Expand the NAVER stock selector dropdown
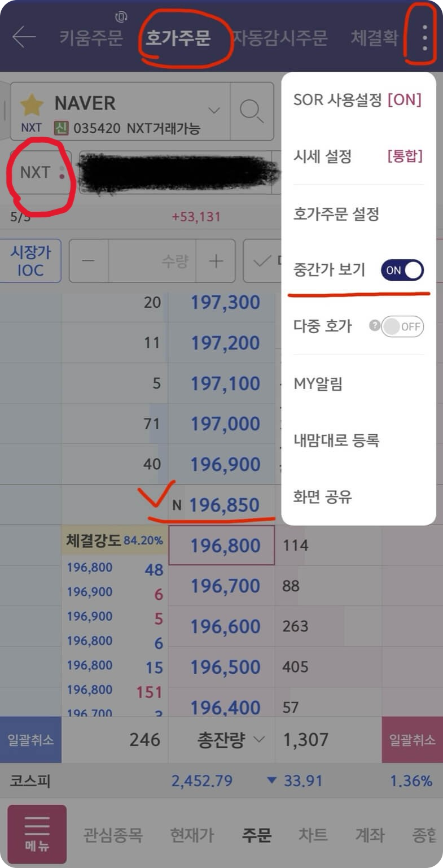443x868 pixels. (214, 111)
